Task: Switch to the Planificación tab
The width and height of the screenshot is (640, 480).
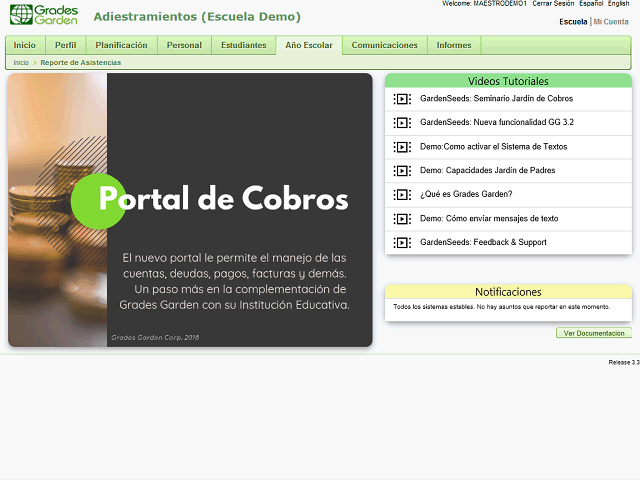Action: pos(121,45)
